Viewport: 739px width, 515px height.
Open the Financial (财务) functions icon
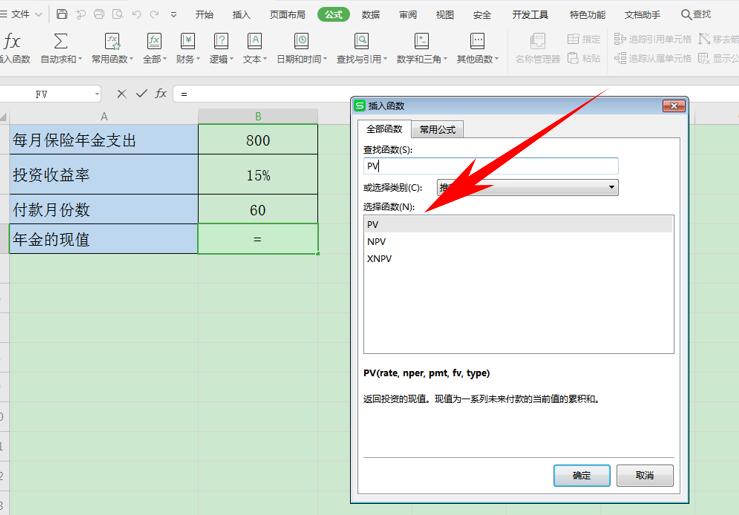point(188,41)
